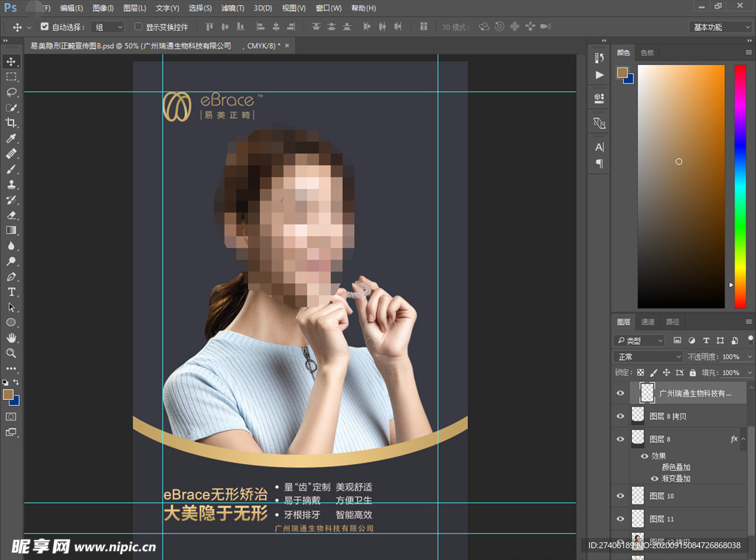Close the 易美隐形正畸宣传图B.psd document tab
Screen dimensions: 756x560
287,45
